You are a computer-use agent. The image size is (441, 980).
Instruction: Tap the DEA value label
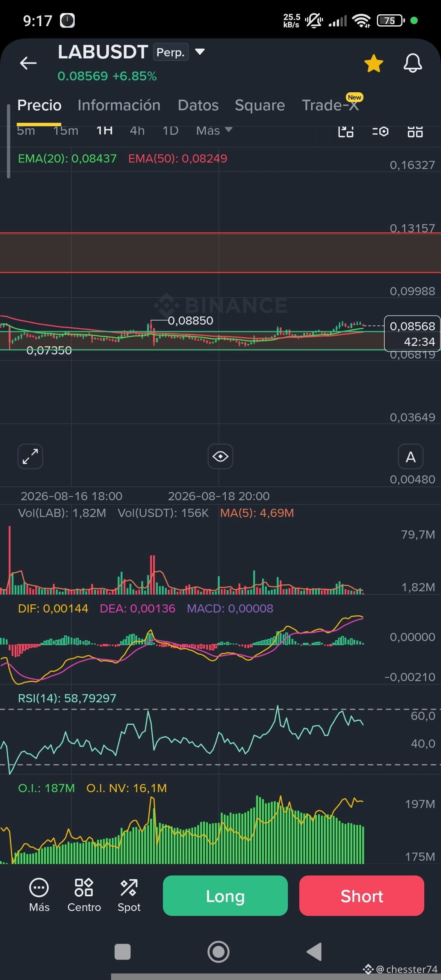138,608
